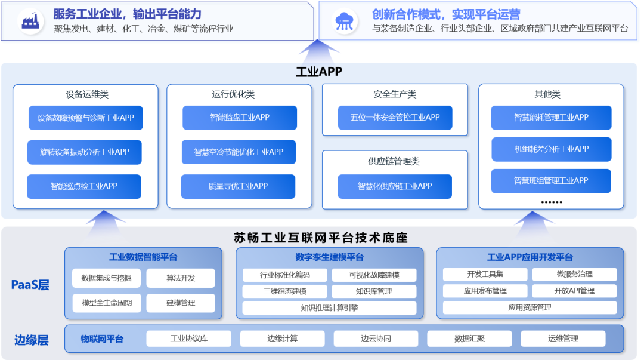Open 设备故障预警与诊断工业APP
Screen dimensions: 644x360
point(85,118)
